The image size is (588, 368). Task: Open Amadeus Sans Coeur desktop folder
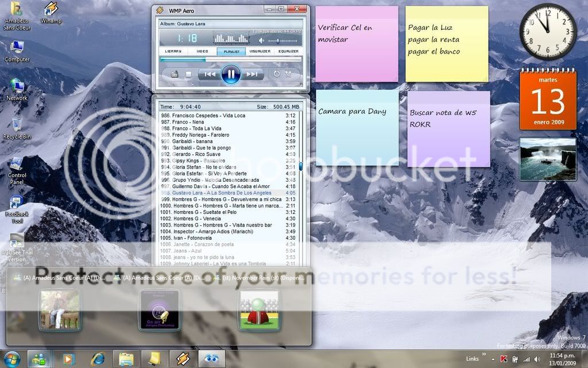coord(17,16)
